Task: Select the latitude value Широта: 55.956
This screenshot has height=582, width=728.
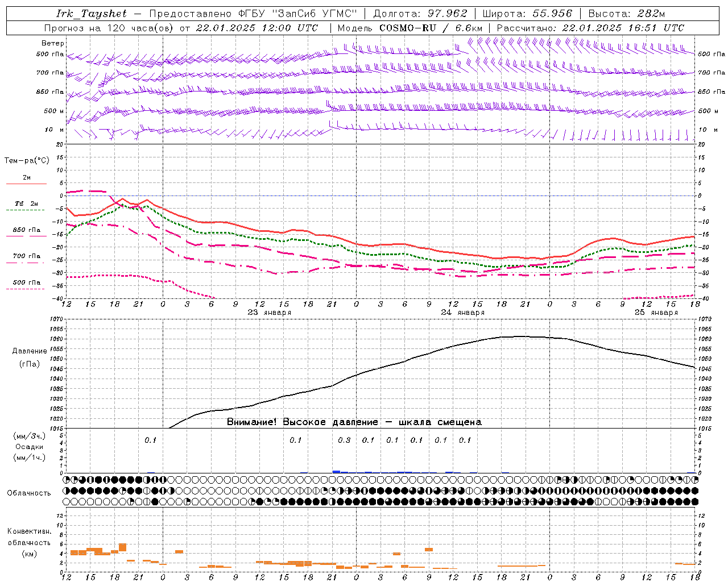Action: pyautogui.click(x=527, y=14)
